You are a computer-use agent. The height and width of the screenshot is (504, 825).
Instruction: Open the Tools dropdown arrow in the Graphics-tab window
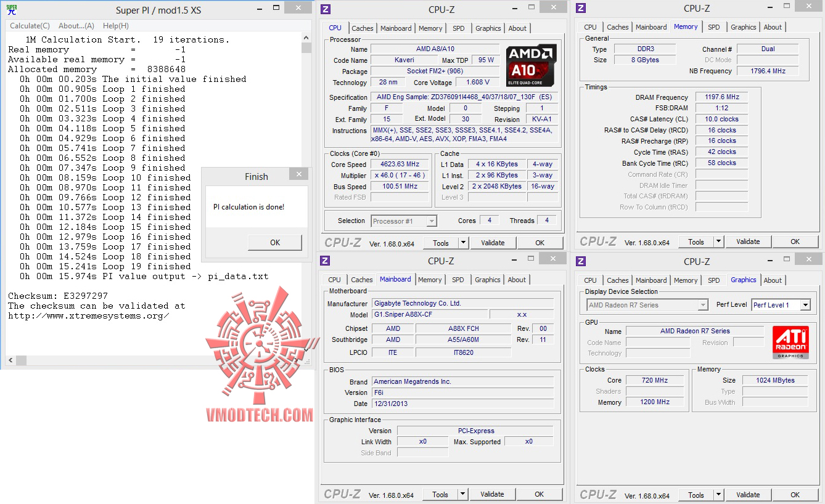pyautogui.click(x=719, y=495)
